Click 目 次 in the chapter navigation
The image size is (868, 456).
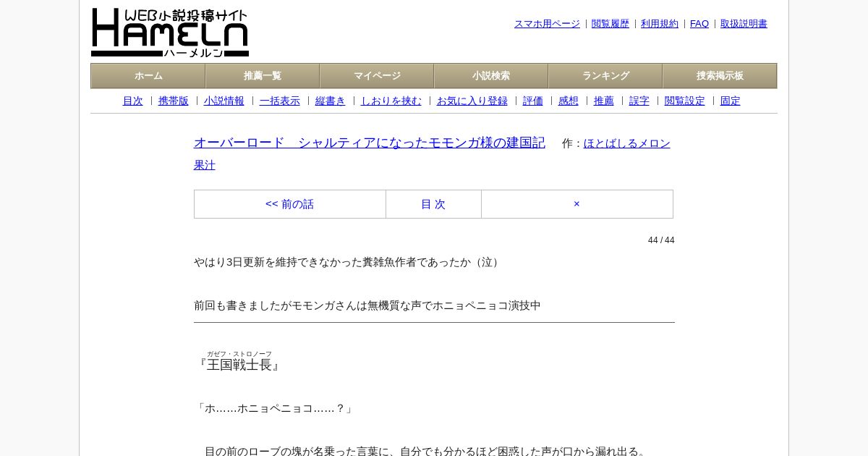point(433,204)
